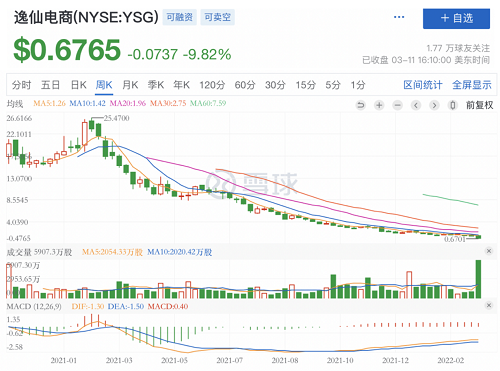
Task: Shift chart left with the arrow icon
Action: pos(416,105)
